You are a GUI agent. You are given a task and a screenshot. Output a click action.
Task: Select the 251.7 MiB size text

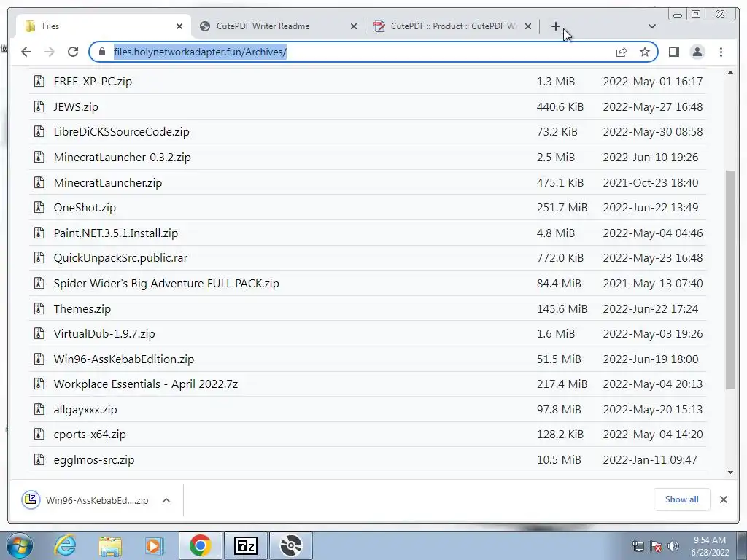pos(562,208)
